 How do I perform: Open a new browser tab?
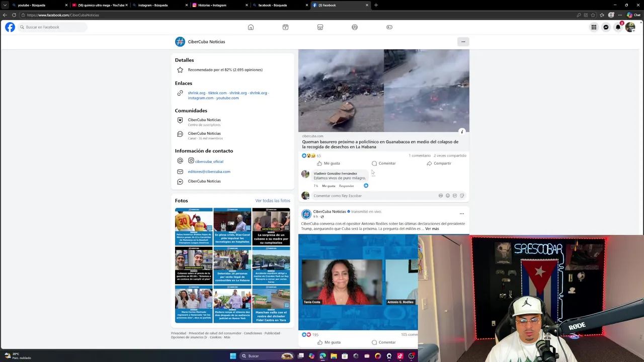tap(376, 5)
